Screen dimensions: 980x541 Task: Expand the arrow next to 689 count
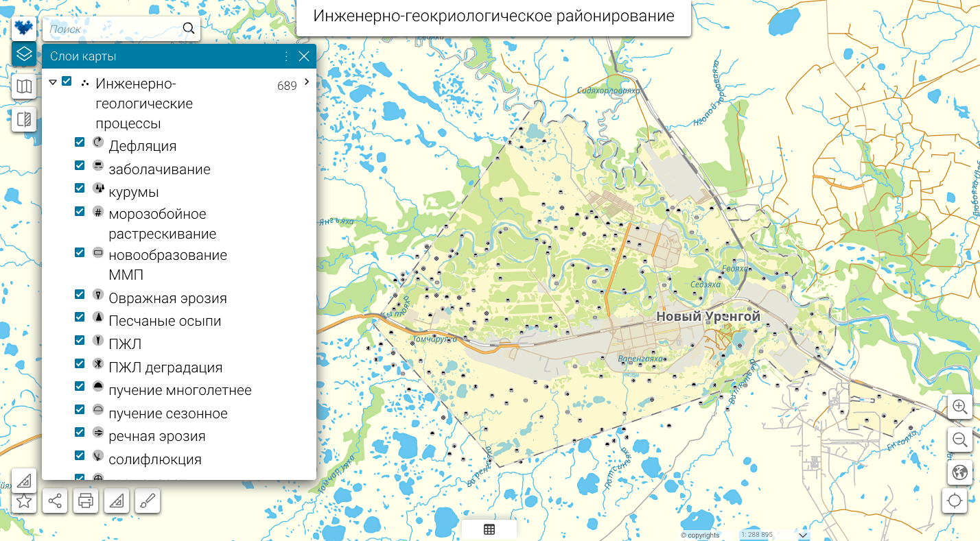[307, 82]
